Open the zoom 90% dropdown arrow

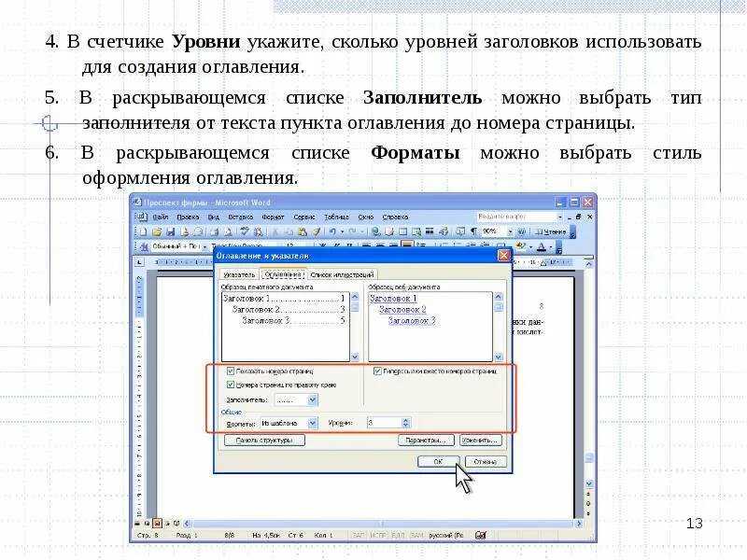(x=510, y=231)
